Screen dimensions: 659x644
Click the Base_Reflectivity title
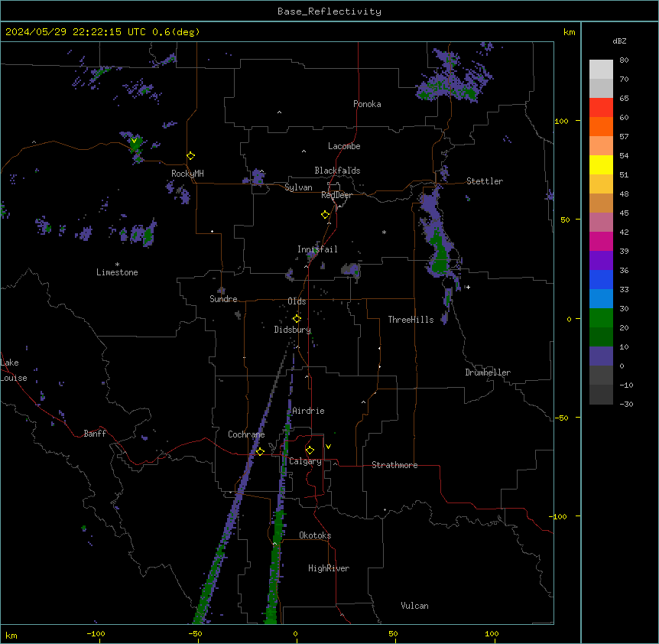point(329,11)
